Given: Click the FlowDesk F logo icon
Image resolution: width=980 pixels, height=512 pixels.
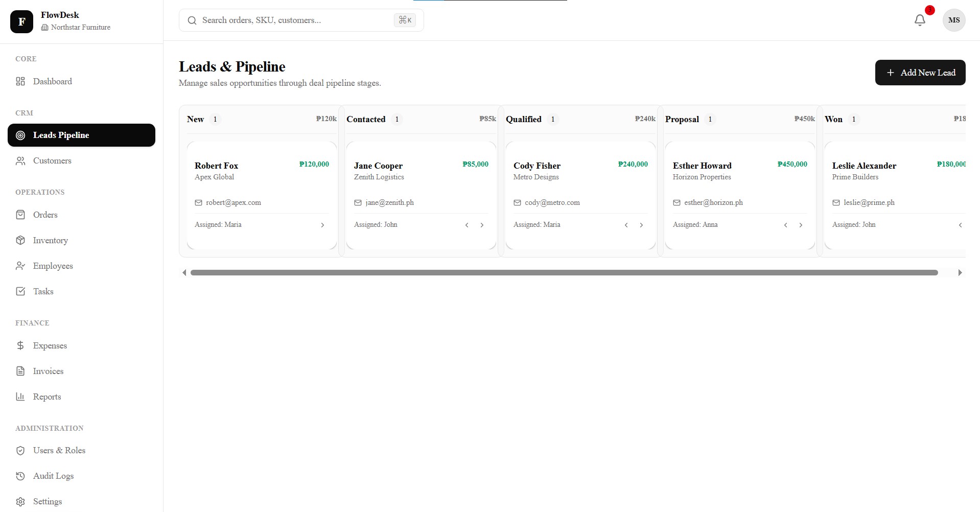Looking at the screenshot, I should pyautogui.click(x=21, y=21).
